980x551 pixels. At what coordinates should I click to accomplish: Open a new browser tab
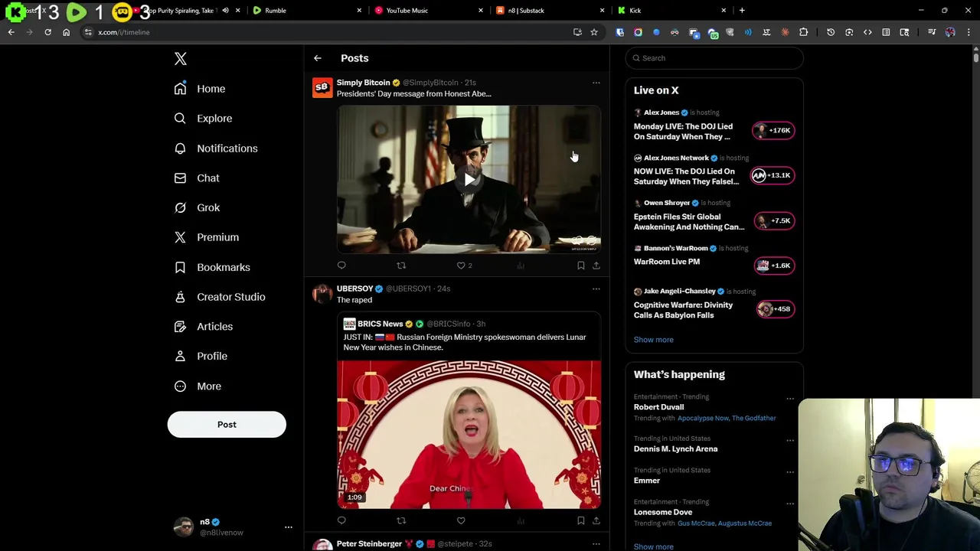[x=742, y=11]
